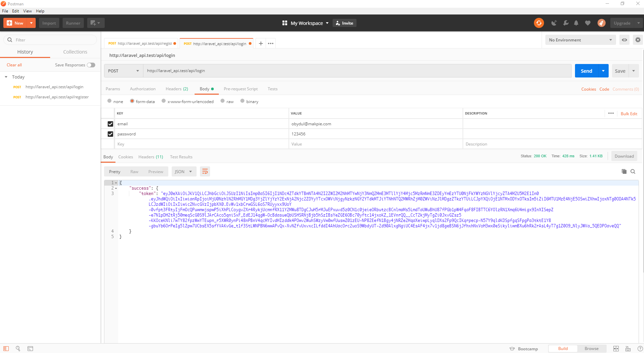This screenshot has height=353, width=644.
Task: Open the Pre-request Script tab
Action: click(241, 89)
